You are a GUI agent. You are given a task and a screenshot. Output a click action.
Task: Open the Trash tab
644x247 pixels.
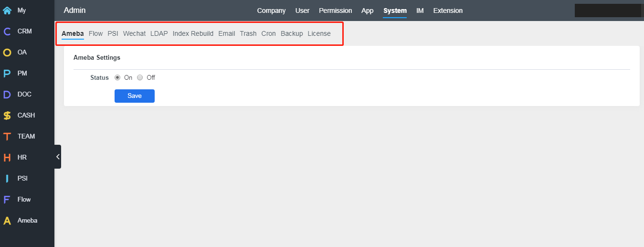(x=248, y=33)
